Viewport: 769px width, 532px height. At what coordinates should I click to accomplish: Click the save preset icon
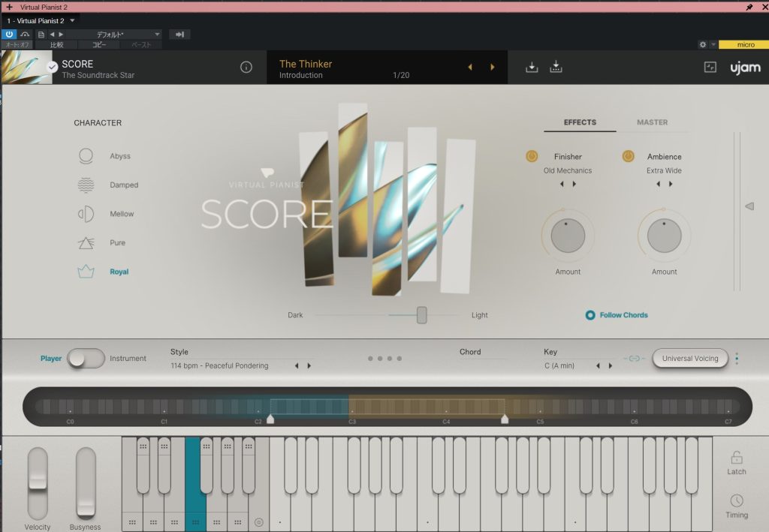[x=556, y=68]
